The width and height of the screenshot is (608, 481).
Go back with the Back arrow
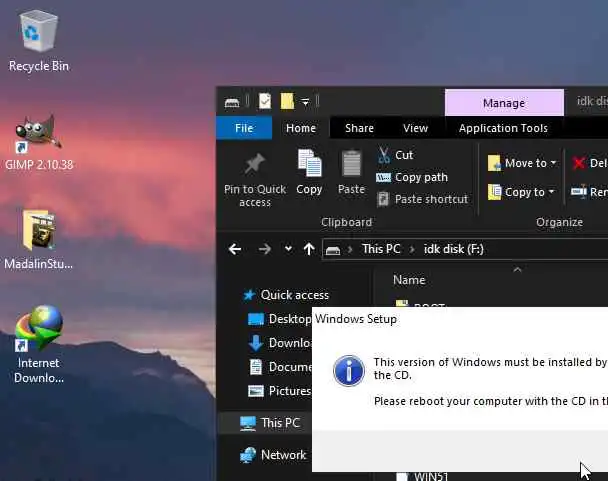(x=235, y=249)
